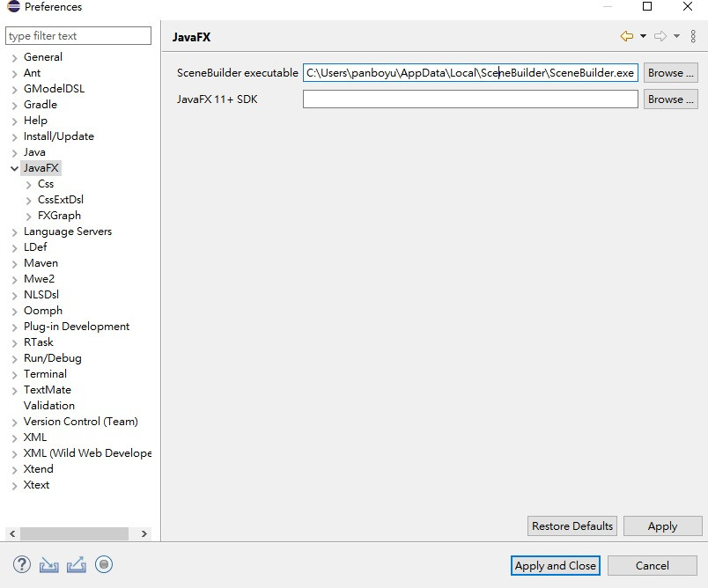Image resolution: width=708 pixels, height=588 pixels.
Task: Expand the Java category arrow
Action: point(14,153)
